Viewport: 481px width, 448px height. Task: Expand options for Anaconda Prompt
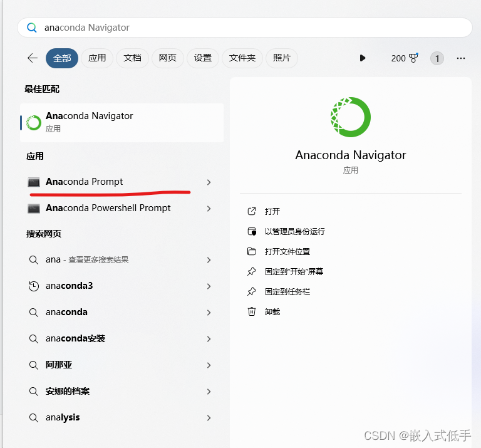click(209, 182)
